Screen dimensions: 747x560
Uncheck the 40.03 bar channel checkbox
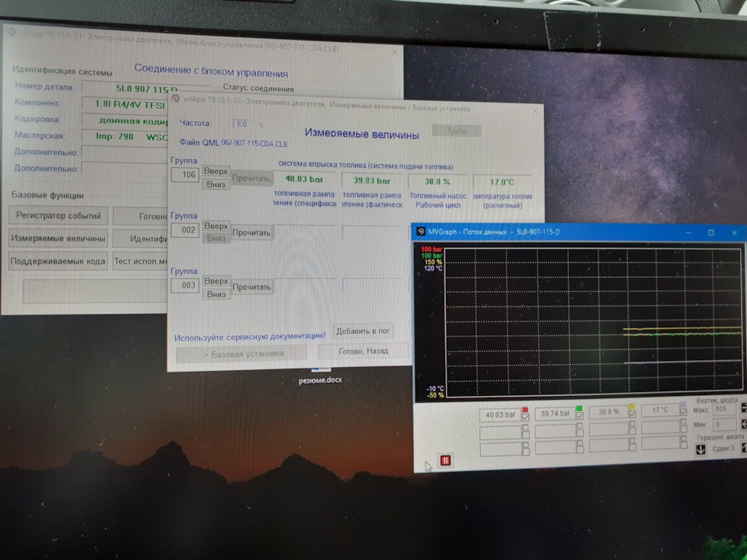pyautogui.click(x=526, y=418)
